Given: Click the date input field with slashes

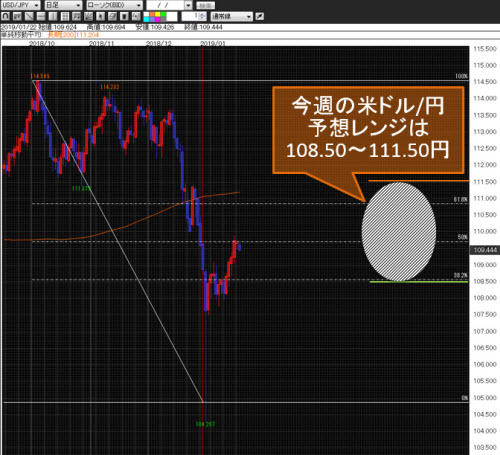Looking at the screenshot, I should pos(165,5).
